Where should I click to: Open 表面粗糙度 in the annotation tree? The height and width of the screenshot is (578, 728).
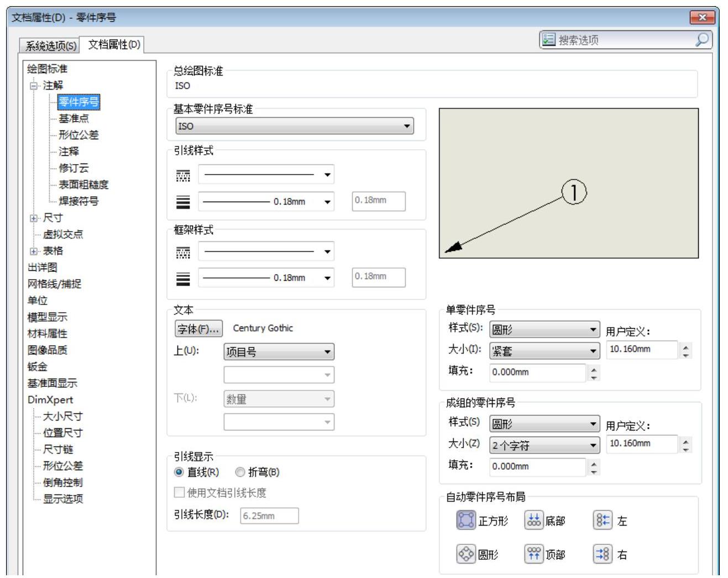click(x=83, y=185)
